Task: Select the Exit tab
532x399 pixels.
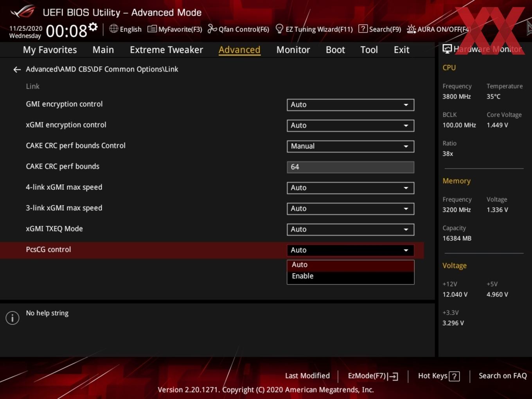Action: coord(401,50)
